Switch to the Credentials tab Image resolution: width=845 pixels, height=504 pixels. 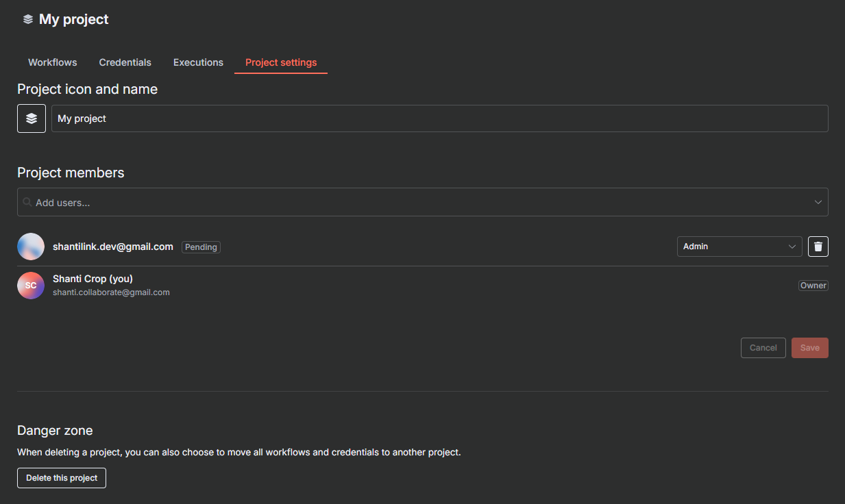pos(125,62)
